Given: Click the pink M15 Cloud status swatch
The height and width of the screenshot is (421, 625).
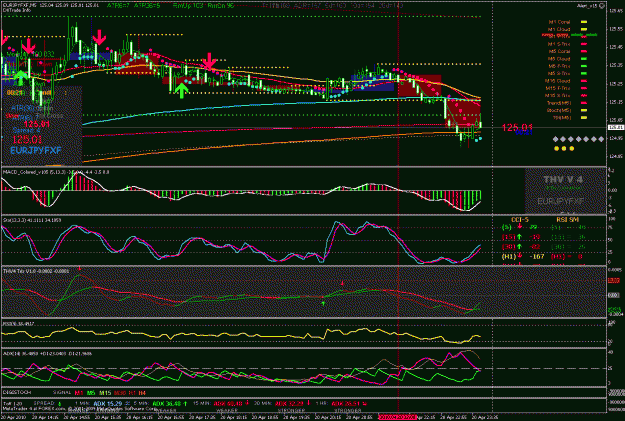Looking at the screenshot, I should point(584,81).
